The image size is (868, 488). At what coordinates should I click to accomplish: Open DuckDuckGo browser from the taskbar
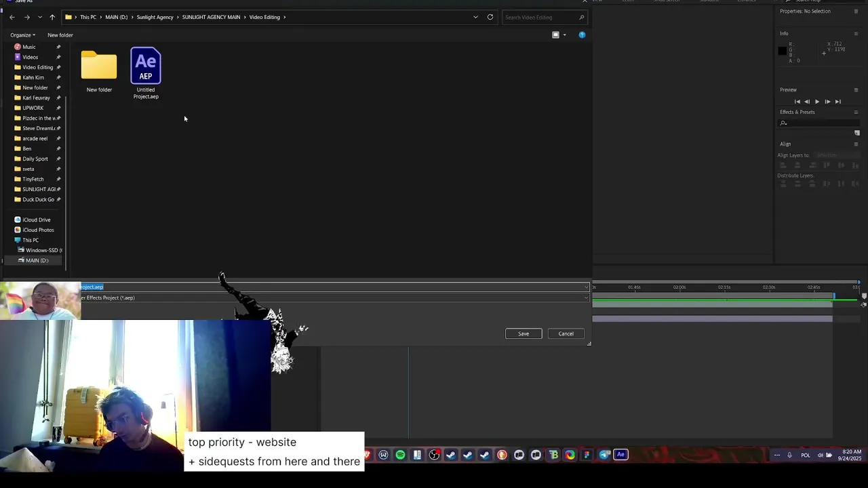(502, 455)
